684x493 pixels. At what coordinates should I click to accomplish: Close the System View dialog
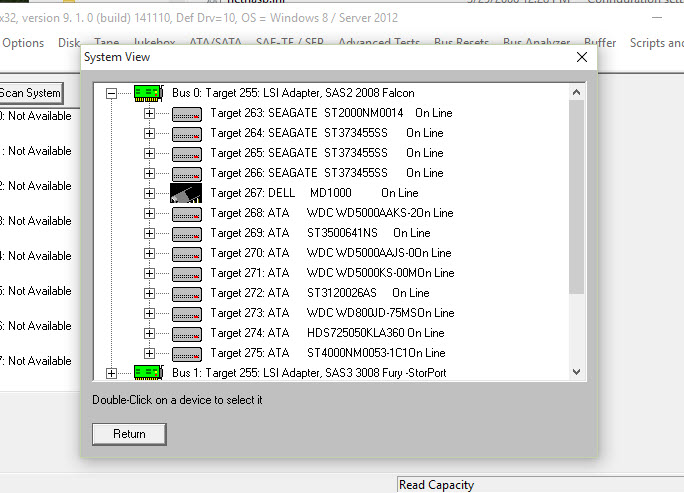pos(582,57)
